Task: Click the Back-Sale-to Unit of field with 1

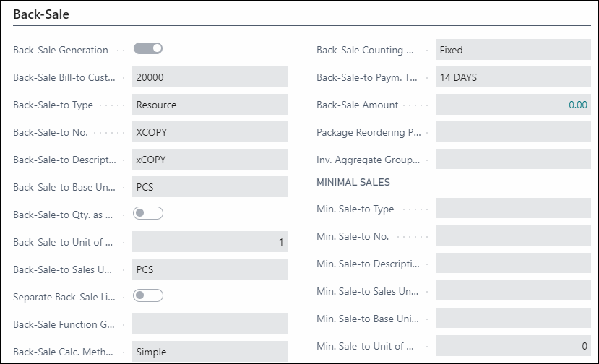Action: coord(210,242)
